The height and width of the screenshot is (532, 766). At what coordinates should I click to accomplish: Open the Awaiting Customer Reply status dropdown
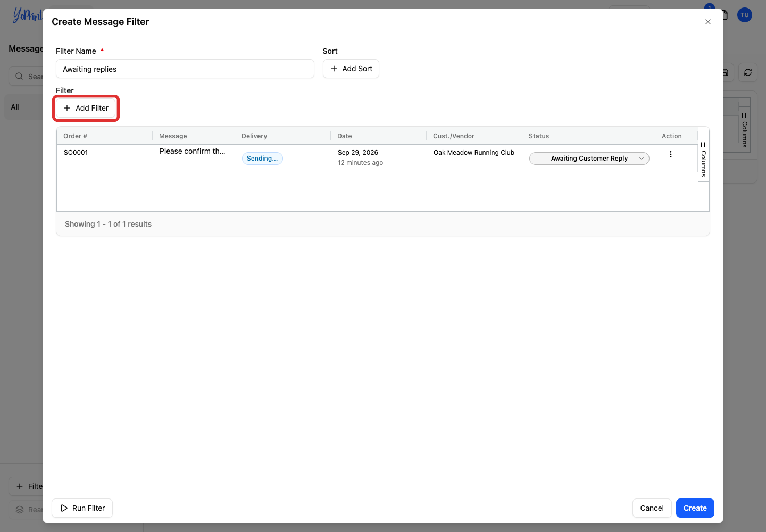click(x=589, y=159)
